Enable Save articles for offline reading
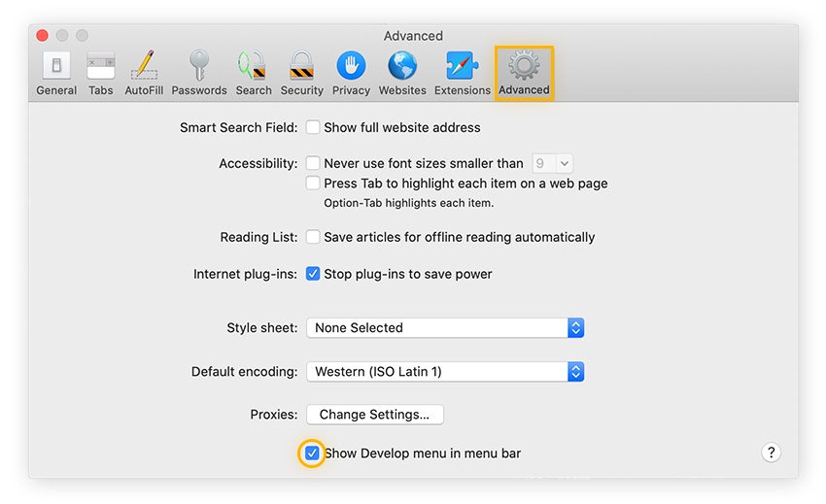This screenshot has height=504, width=826. coord(313,237)
